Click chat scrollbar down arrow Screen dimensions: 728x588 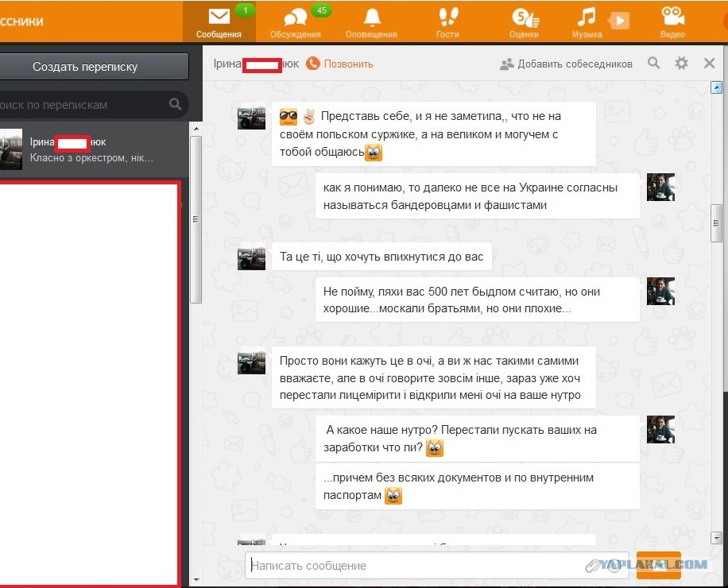pos(716,538)
